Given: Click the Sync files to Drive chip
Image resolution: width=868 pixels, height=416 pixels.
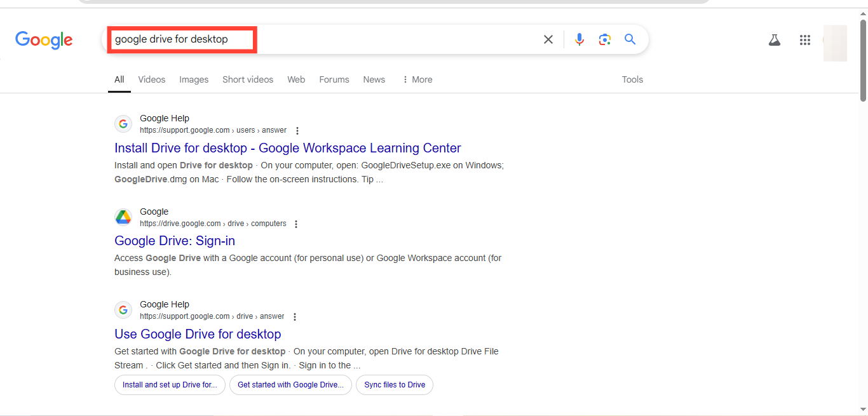Looking at the screenshot, I should pos(395,385).
